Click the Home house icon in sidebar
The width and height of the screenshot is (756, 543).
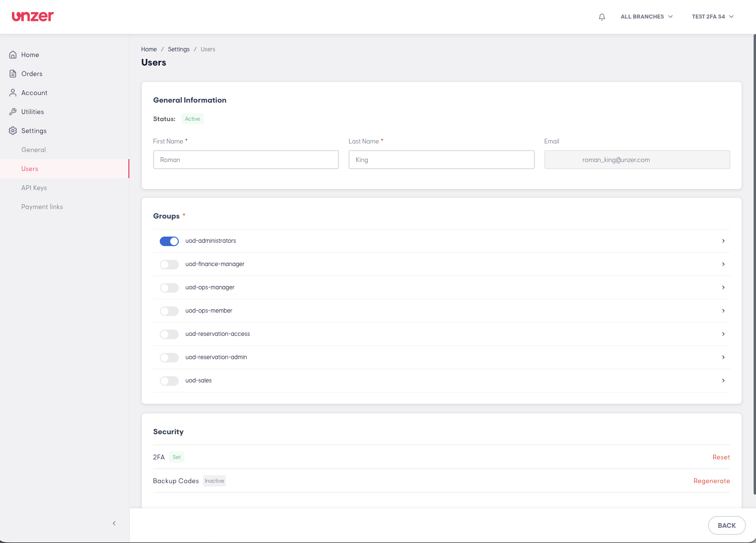13,55
